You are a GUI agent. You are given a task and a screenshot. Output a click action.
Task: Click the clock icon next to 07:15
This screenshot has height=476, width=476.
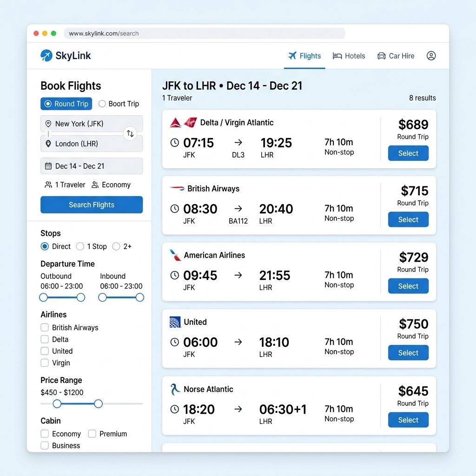click(175, 143)
